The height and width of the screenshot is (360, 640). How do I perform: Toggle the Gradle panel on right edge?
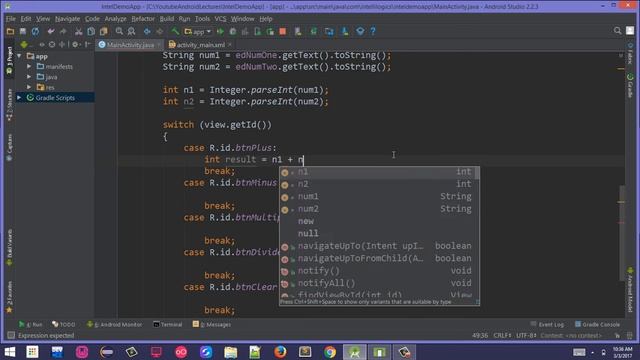[x=630, y=86]
